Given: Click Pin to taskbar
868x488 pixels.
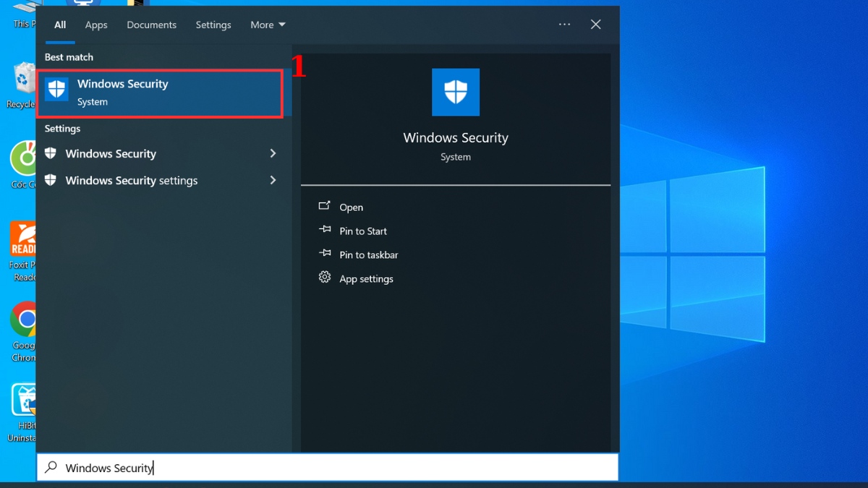Looking at the screenshot, I should 368,254.
